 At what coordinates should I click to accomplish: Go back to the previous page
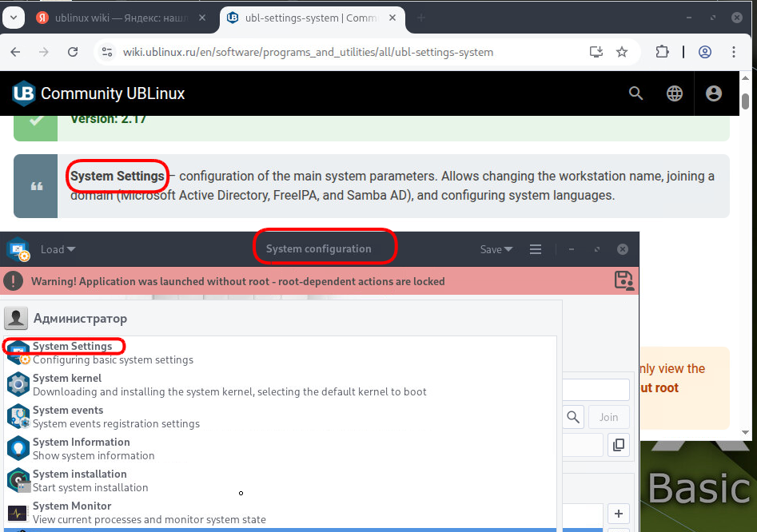15,52
